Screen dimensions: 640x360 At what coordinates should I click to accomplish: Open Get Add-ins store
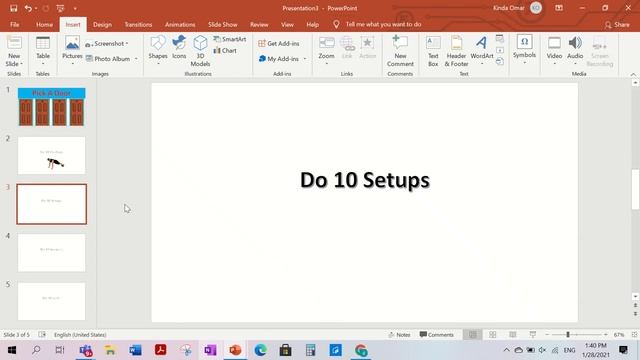tap(279, 43)
